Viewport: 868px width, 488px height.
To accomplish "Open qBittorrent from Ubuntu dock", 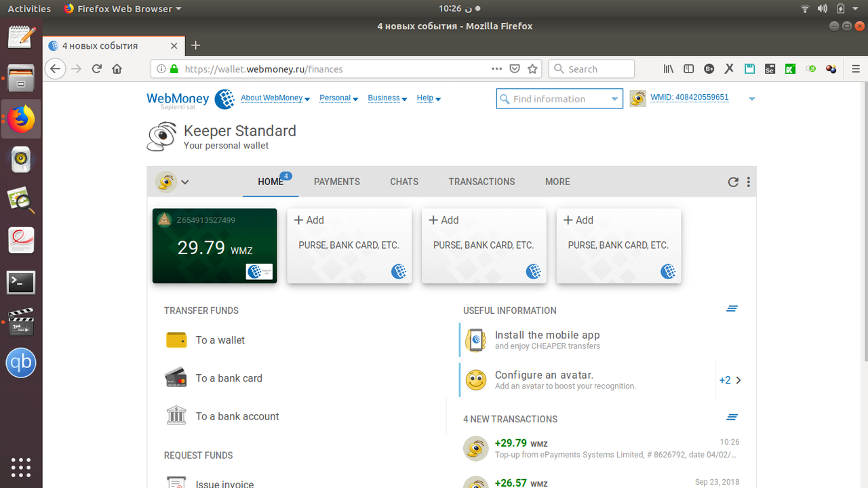I will pos(21,363).
